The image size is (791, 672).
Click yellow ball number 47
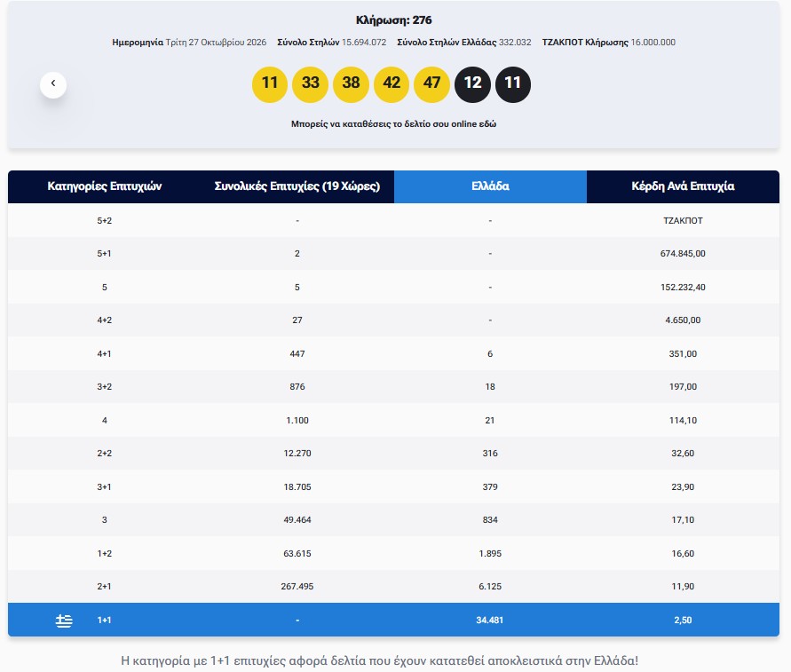pyautogui.click(x=431, y=84)
